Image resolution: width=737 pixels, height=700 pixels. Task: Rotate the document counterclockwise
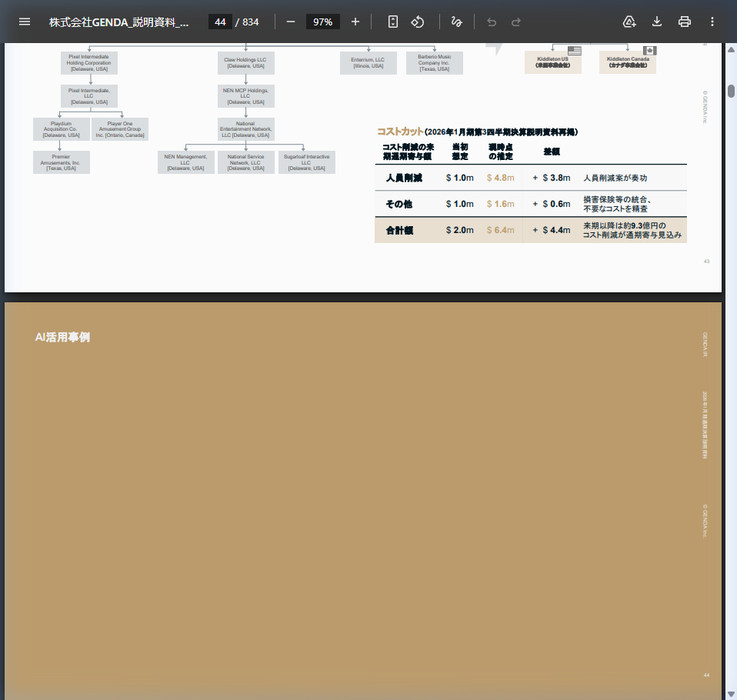(x=418, y=22)
